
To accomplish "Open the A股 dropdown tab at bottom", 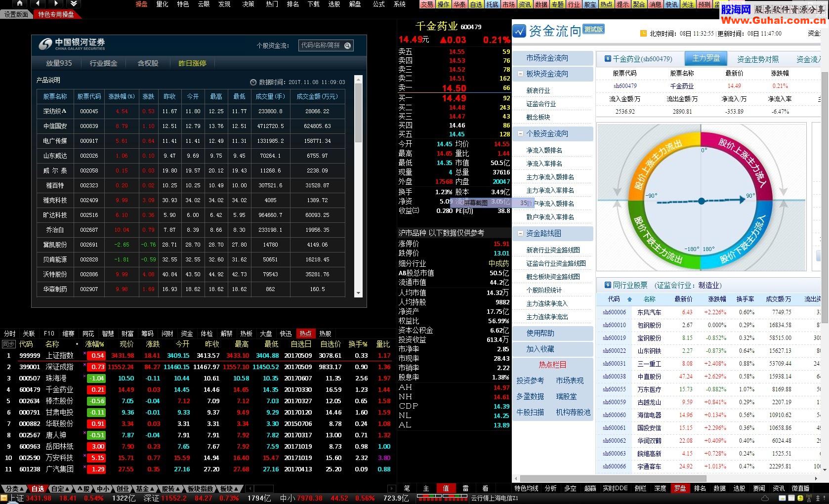I will [84, 489].
